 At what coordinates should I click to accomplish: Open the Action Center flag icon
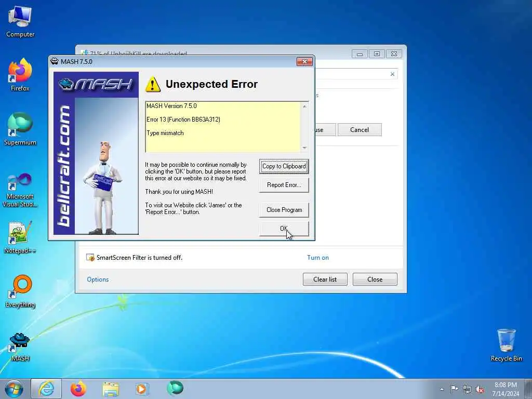click(454, 389)
